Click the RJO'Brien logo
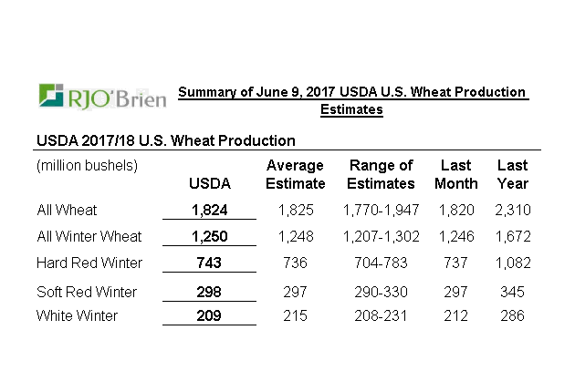Viewport: 575px width, 392px height. (102, 97)
